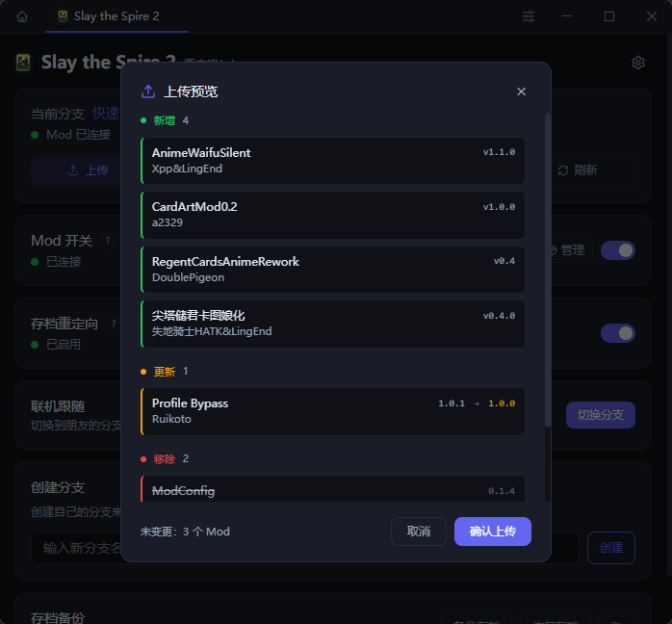
Task: Click the 切换分支 button
Action: click(x=601, y=415)
